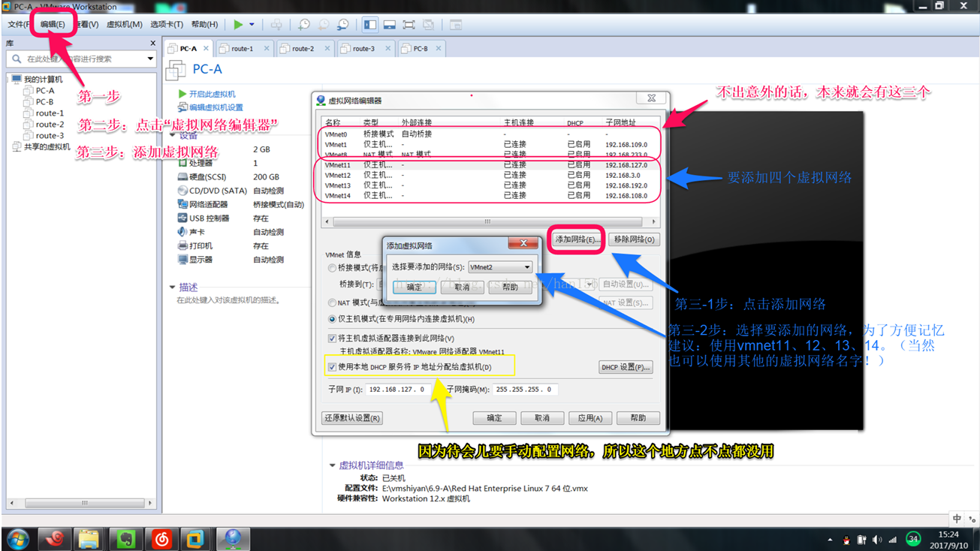Confirm with 确定 in 添加虚拟网络 dialog

[x=415, y=287]
